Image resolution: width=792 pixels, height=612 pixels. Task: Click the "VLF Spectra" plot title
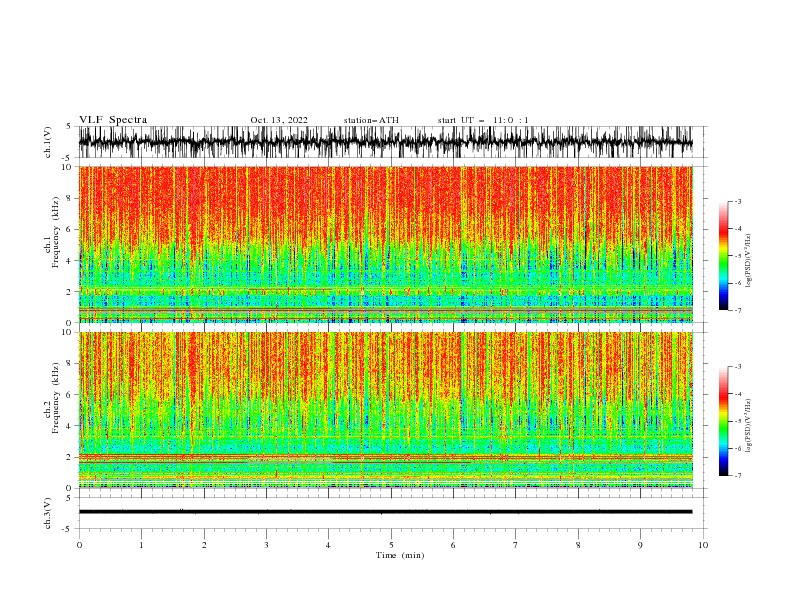click(113, 120)
